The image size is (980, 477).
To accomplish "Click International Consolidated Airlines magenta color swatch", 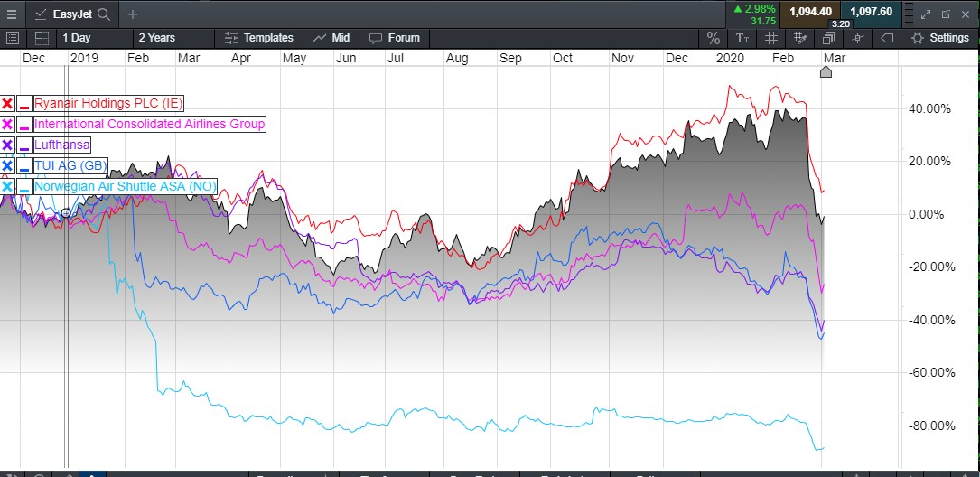I will (x=24, y=124).
